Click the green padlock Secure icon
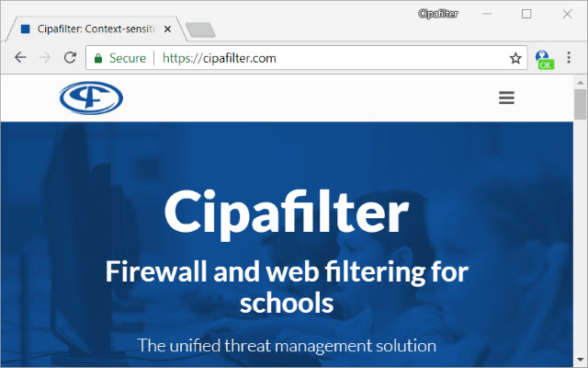The height and width of the screenshot is (368, 588). click(x=98, y=58)
